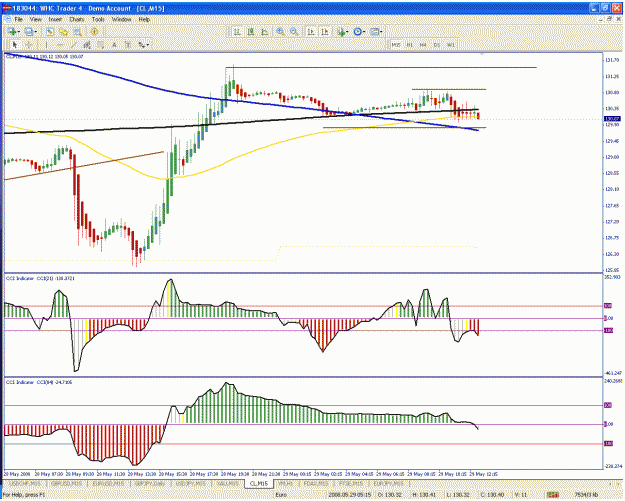Screen dimensions: 625x501
Task: Zoom in on the chart
Action: point(280,31)
